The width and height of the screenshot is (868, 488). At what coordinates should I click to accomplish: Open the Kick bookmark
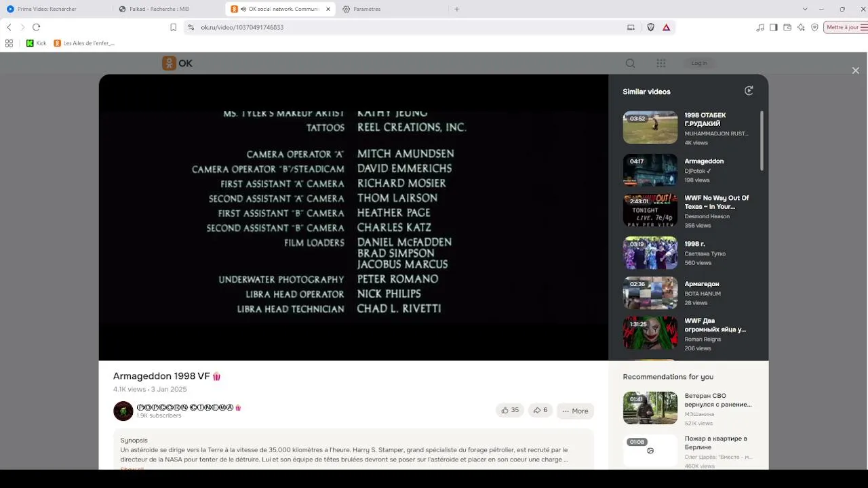37,43
